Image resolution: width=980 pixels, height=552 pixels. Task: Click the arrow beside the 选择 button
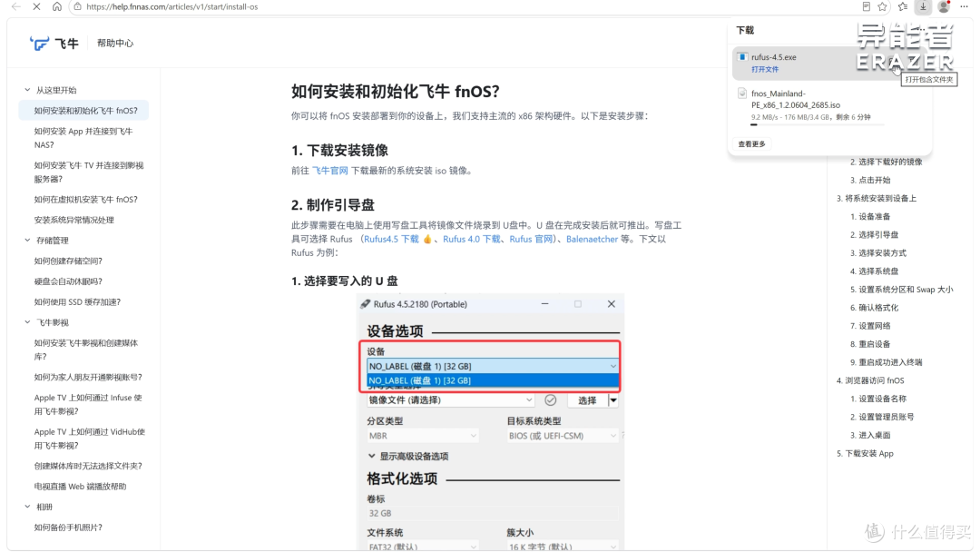coord(613,400)
